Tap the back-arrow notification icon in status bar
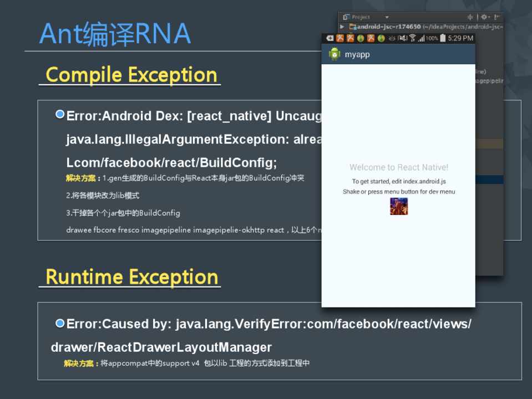 click(330, 38)
